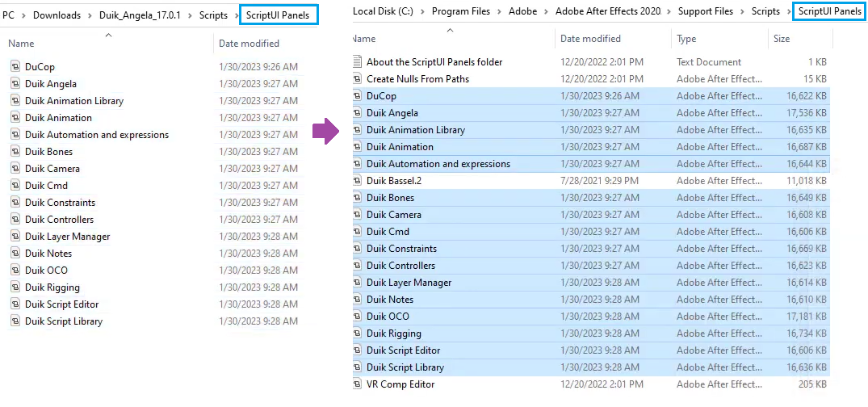Expand chevron after Duik_Angela_17.0.1 breadcrumb
Viewport: 868px width, 407px height.
click(x=191, y=15)
